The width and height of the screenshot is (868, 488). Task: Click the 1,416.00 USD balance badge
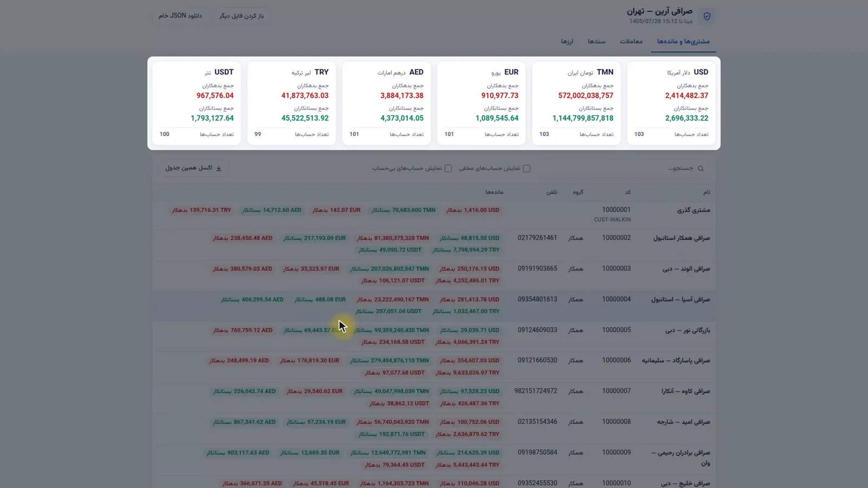(473, 210)
